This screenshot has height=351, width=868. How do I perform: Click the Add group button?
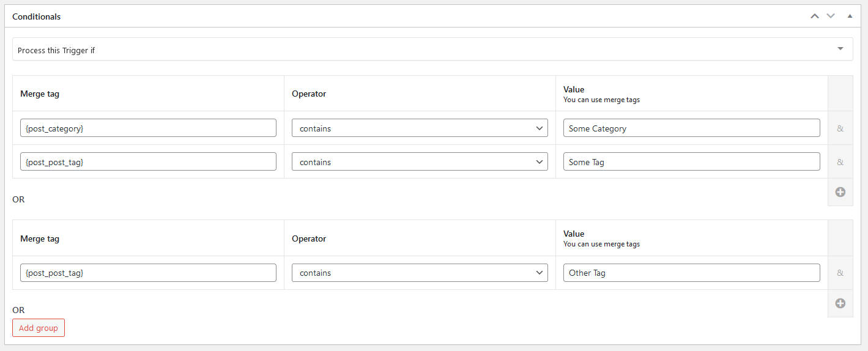click(x=39, y=328)
